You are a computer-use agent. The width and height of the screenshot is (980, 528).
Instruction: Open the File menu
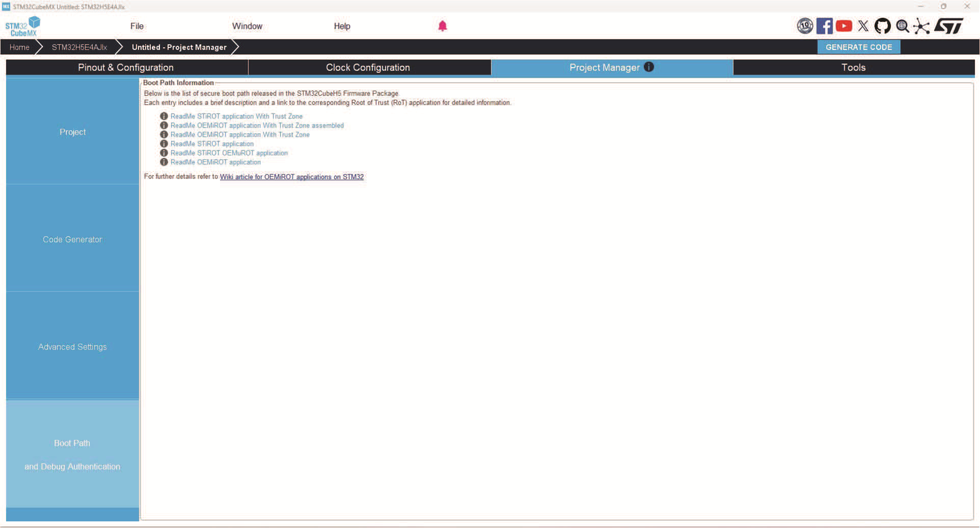(x=137, y=26)
